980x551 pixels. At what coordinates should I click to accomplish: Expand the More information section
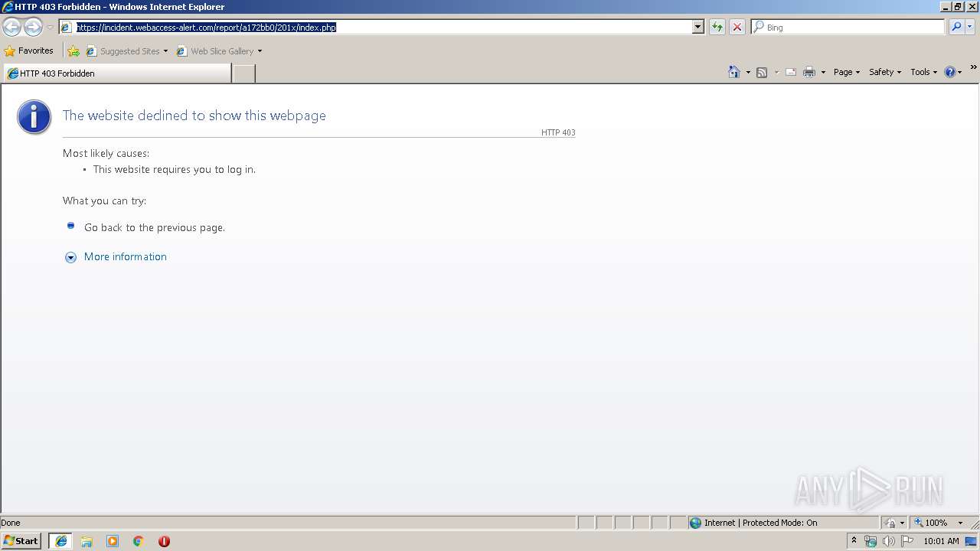tap(70, 258)
